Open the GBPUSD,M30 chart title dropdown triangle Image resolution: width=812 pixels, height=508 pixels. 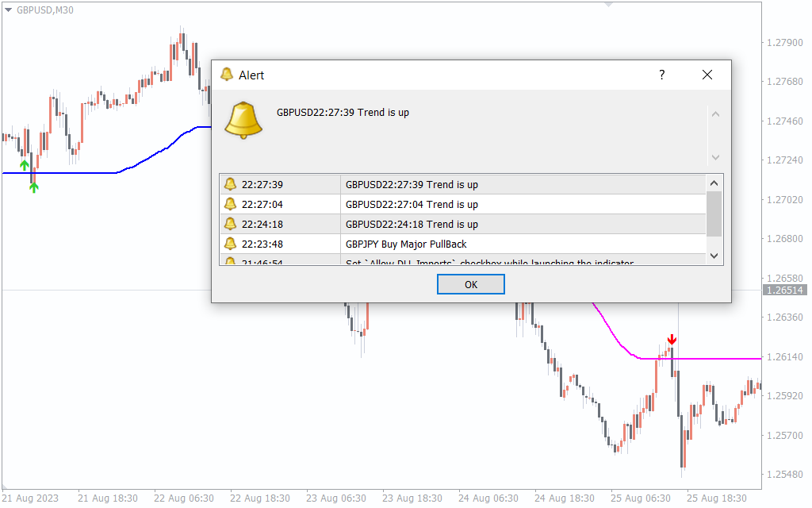(x=9, y=10)
